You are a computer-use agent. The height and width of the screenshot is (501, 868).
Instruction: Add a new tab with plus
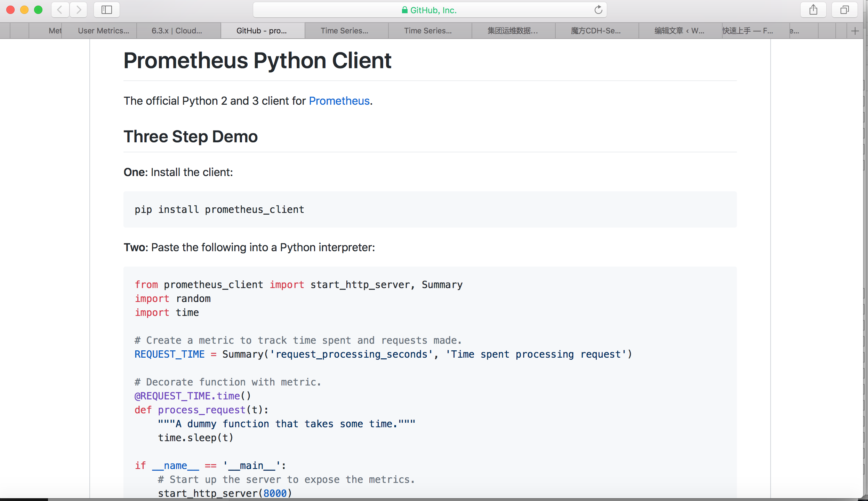pos(855,31)
